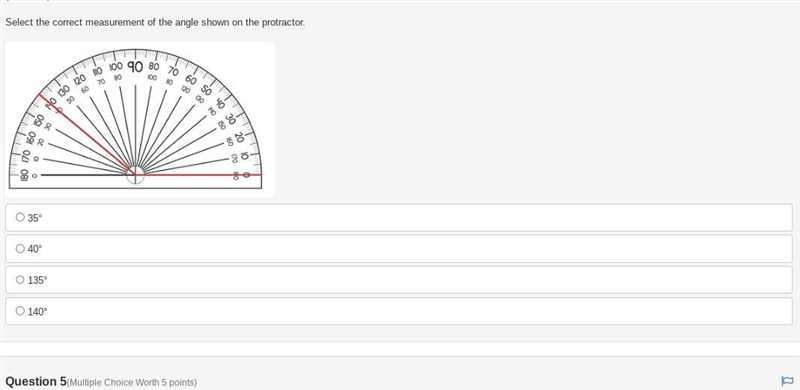Flag Question 5 with the flag icon
The height and width of the screenshot is (390, 800).
point(787,381)
